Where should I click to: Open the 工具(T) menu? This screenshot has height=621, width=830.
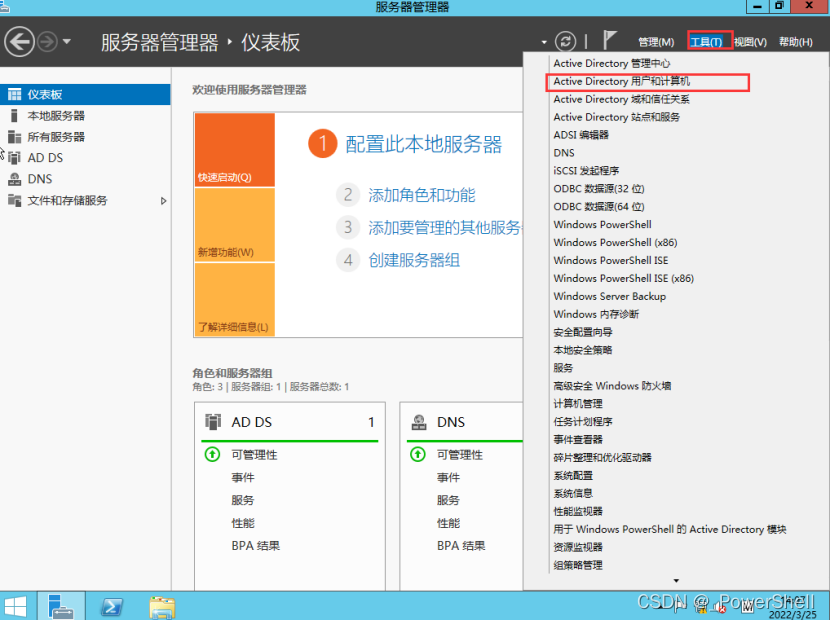coord(706,42)
